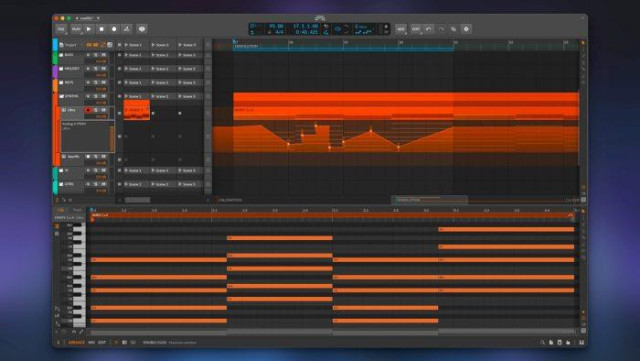Screen dimensions: 640x361
Task: Start playback with the transport play button
Action: click(89, 29)
